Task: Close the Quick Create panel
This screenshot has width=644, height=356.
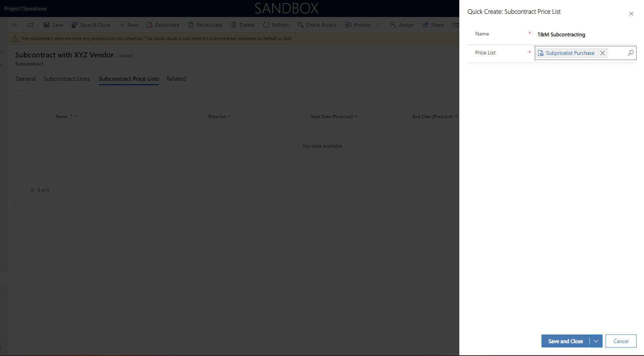Action: click(631, 14)
